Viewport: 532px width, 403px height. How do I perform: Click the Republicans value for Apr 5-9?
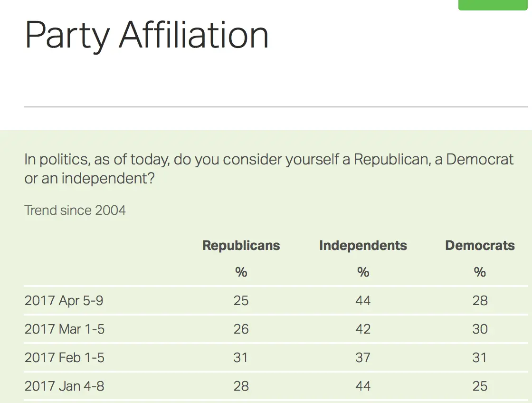coord(241,301)
